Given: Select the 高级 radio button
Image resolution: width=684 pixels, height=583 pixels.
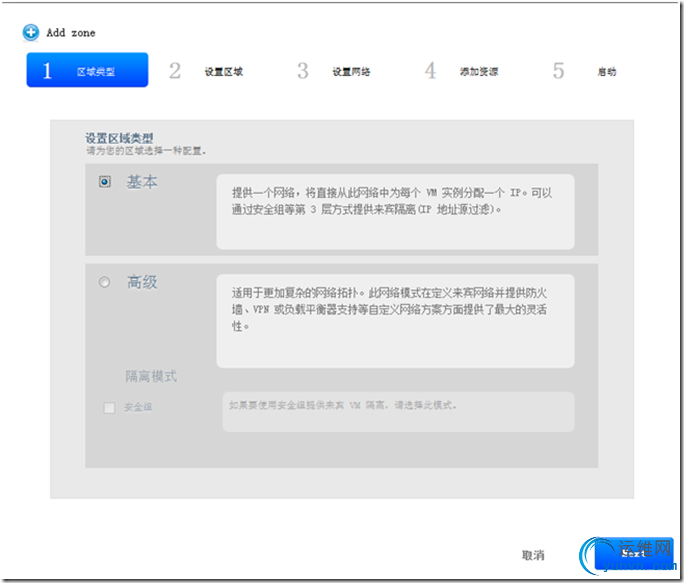Looking at the screenshot, I should pyautogui.click(x=105, y=283).
